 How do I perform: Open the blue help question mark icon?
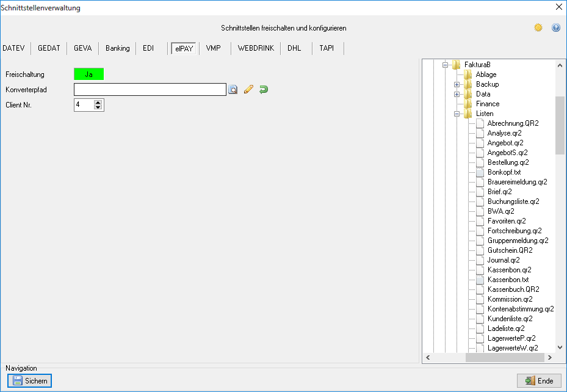tap(556, 28)
